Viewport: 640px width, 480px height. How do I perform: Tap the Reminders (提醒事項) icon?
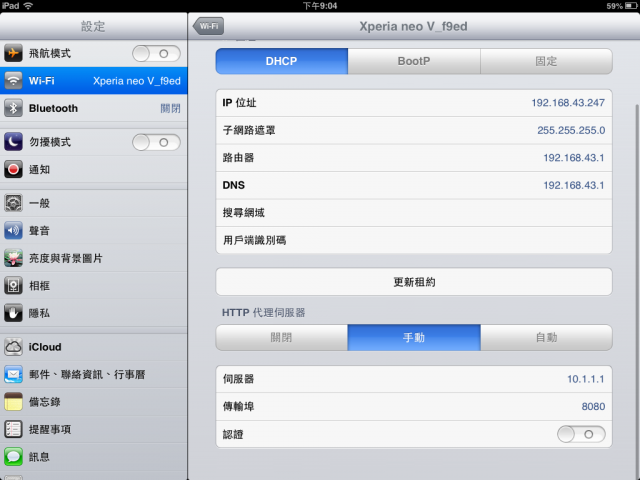click(13, 429)
